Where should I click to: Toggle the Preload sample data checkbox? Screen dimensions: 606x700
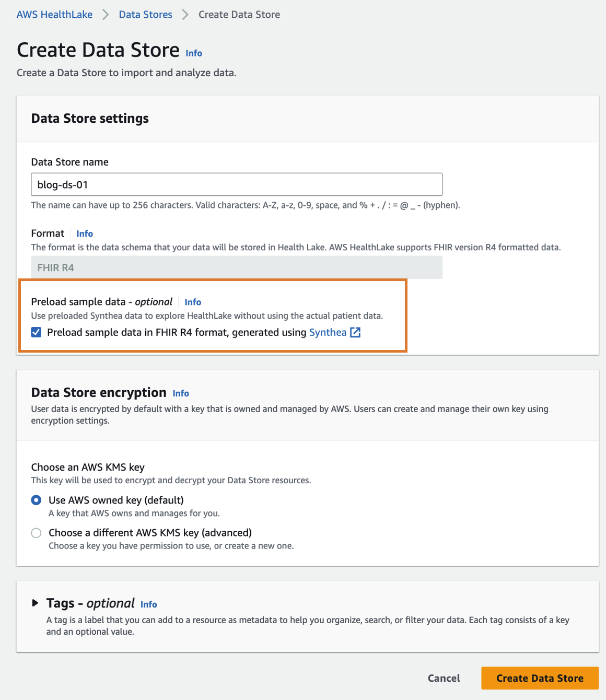pyautogui.click(x=36, y=332)
